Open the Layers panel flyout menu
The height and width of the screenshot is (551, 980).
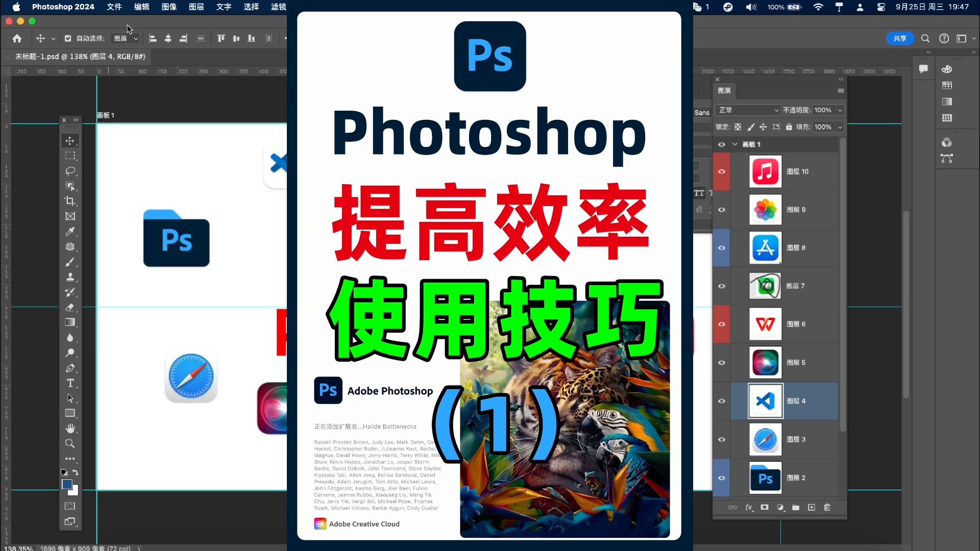841,91
